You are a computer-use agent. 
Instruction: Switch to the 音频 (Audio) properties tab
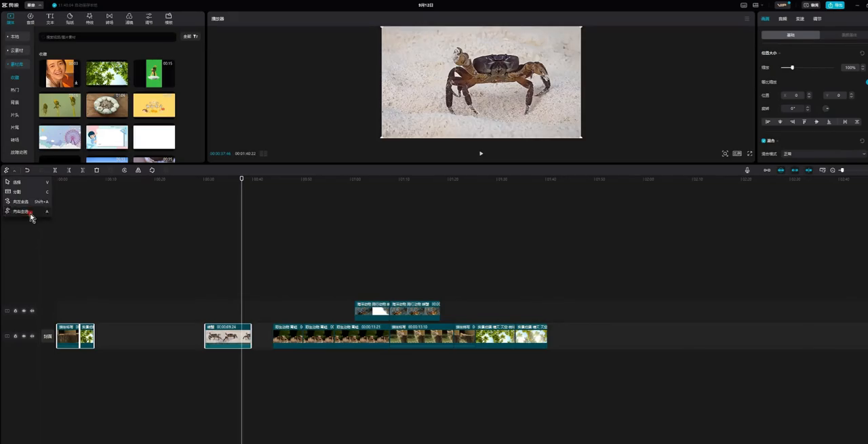pos(783,19)
